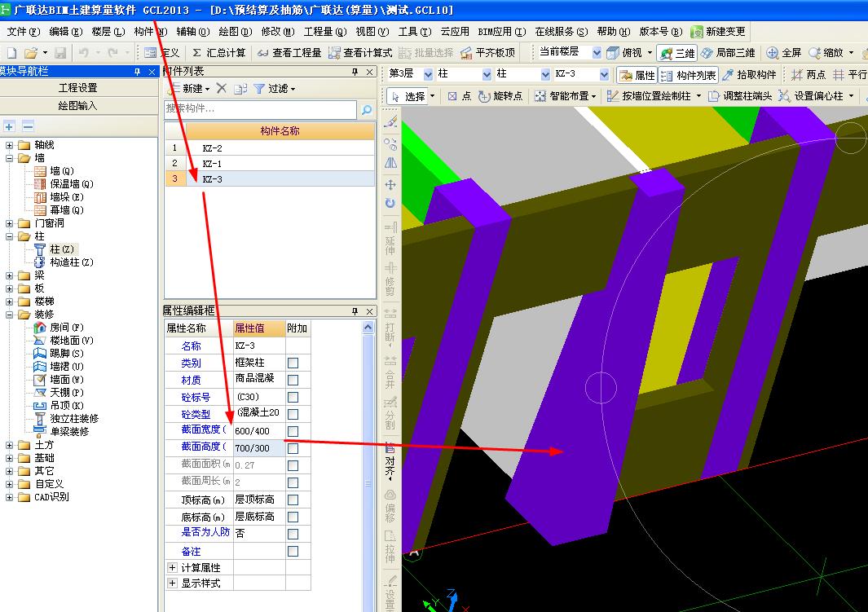Expand the 梁 tree node
Viewport: 868px width, 612px height.
10,275
